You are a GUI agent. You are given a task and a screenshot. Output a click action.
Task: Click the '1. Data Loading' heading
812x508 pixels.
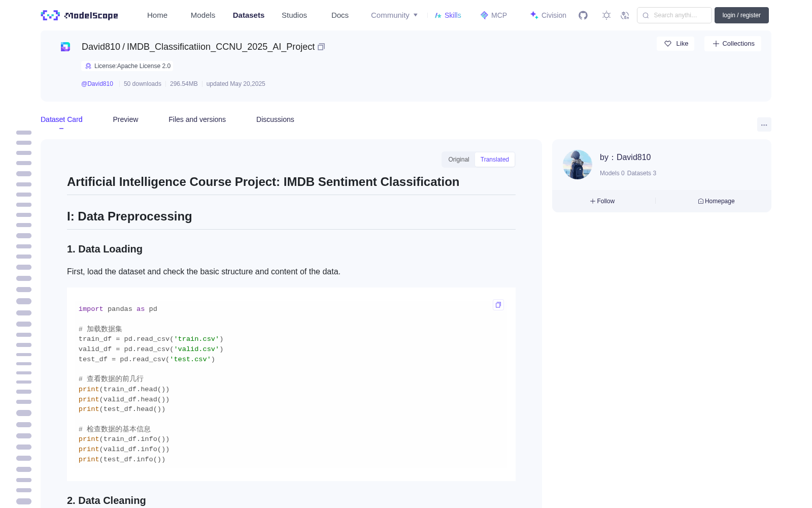coord(105,249)
